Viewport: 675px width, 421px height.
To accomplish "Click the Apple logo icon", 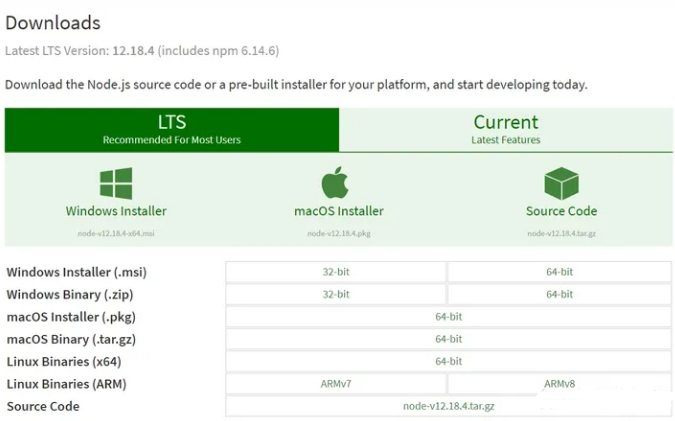I will (335, 183).
